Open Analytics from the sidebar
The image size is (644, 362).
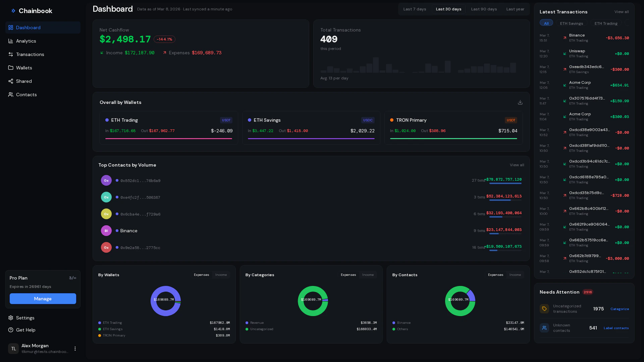[x=26, y=41]
